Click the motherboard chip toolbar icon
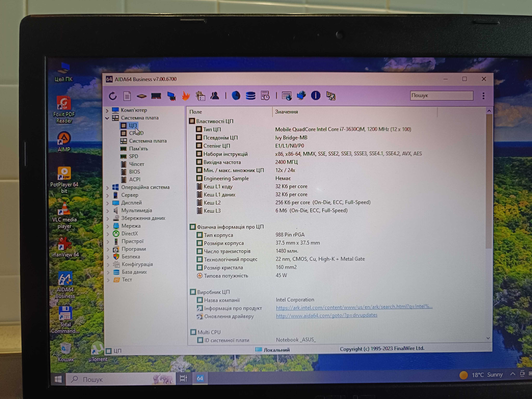 142,96
